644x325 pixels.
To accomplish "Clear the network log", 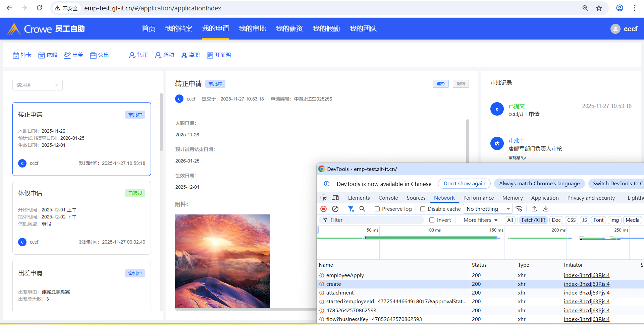I will click(335, 209).
